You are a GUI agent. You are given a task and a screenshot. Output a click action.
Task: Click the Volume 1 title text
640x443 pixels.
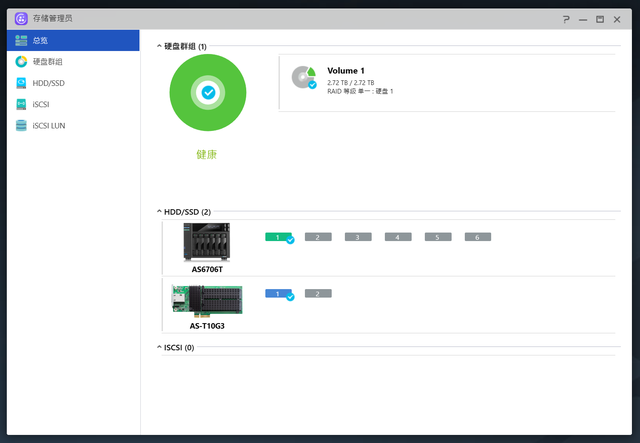[346, 71]
